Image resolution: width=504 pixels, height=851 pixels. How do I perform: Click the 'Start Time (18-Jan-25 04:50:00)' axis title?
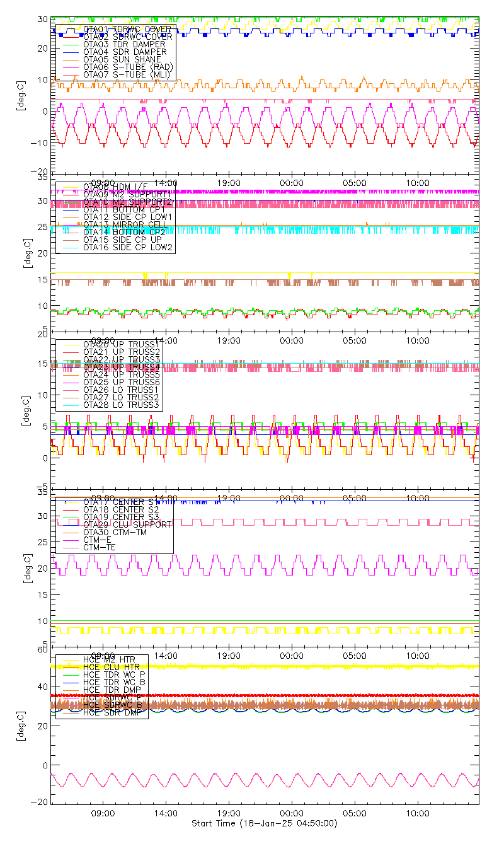[264, 823]
